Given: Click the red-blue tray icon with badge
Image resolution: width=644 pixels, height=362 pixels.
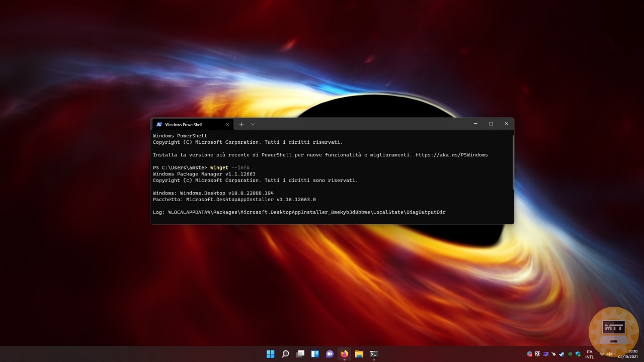Looking at the screenshot, I should 530,354.
